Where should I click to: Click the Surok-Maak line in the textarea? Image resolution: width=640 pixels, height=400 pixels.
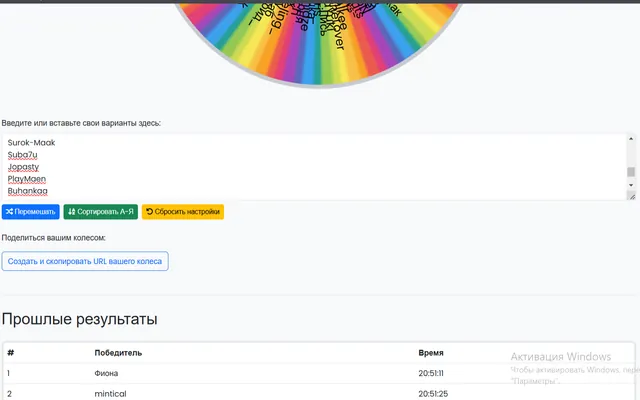click(31, 142)
